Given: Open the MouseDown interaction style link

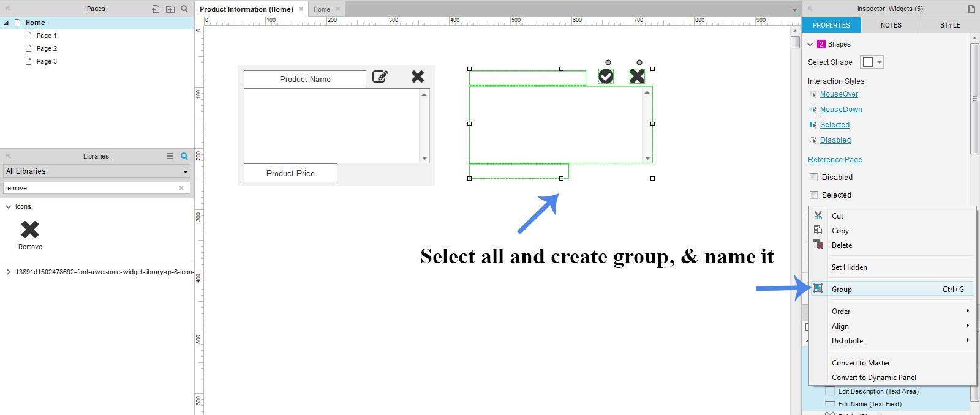Looking at the screenshot, I should click(x=841, y=110).
